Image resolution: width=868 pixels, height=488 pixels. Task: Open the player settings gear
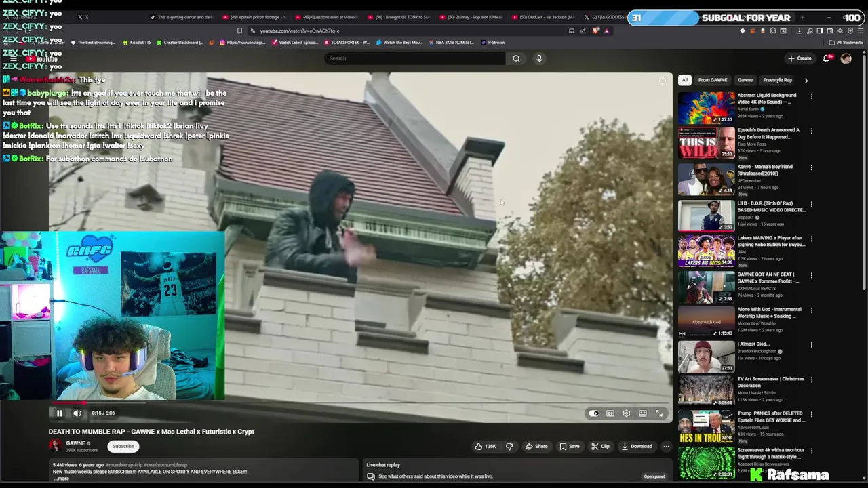coord(627,413)
